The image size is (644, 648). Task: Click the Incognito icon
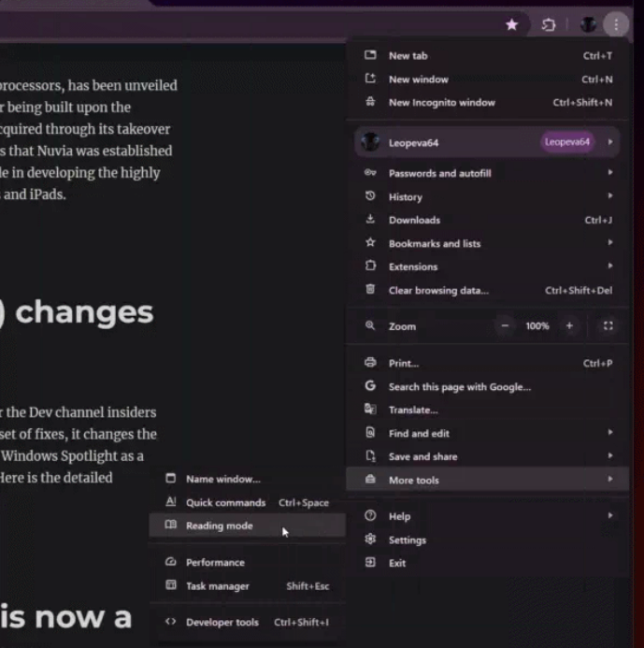click(370, 102)
